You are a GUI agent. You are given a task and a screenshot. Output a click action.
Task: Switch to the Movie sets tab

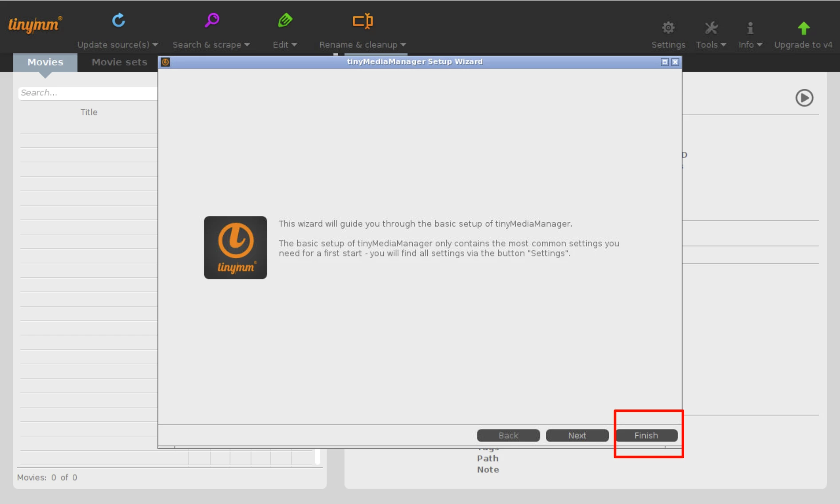[x=119, y=62]
